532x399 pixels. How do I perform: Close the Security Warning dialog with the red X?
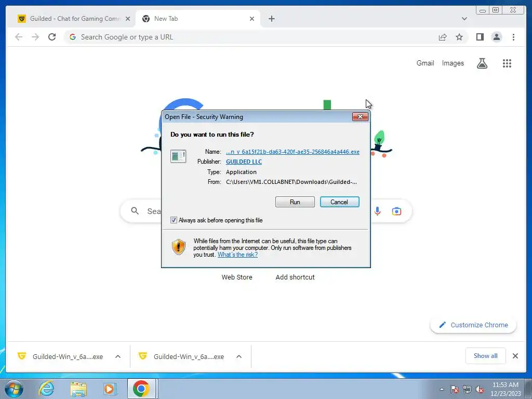click(360, 117)
